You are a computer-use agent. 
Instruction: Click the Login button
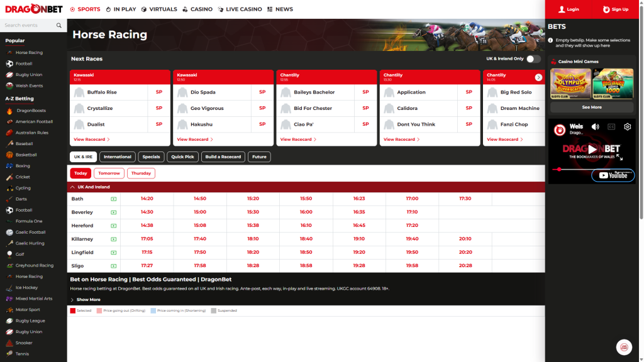point(569,9)
